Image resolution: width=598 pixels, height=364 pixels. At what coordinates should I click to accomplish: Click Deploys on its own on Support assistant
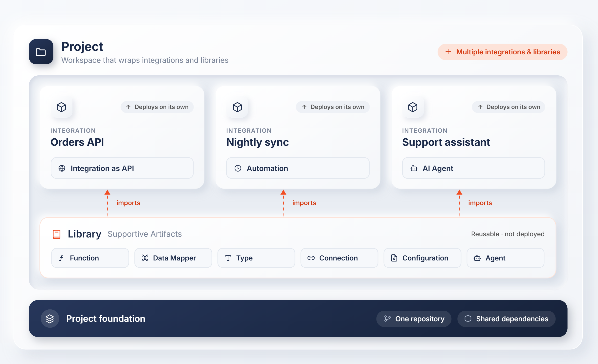tap(509, 107)
